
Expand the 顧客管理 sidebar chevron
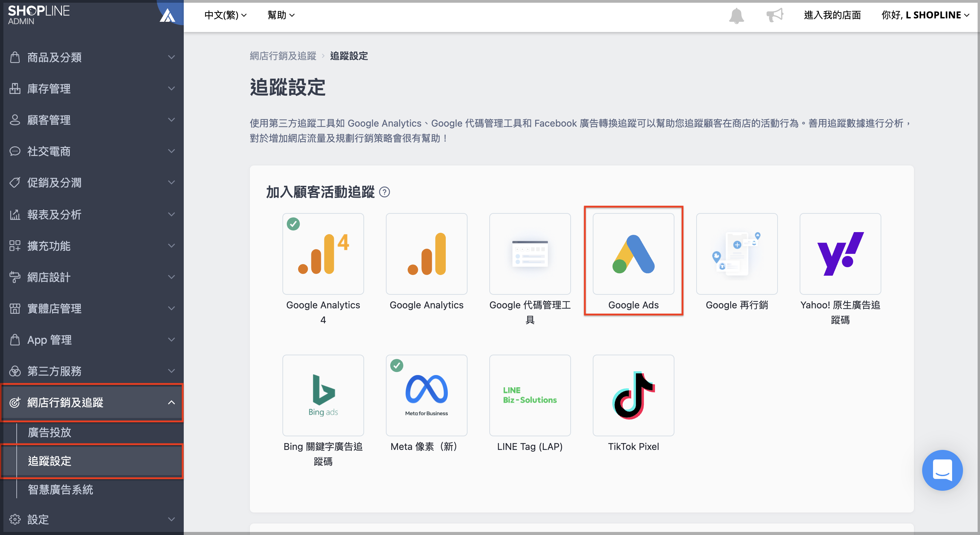pyautogui.click(x=171, y=119)
